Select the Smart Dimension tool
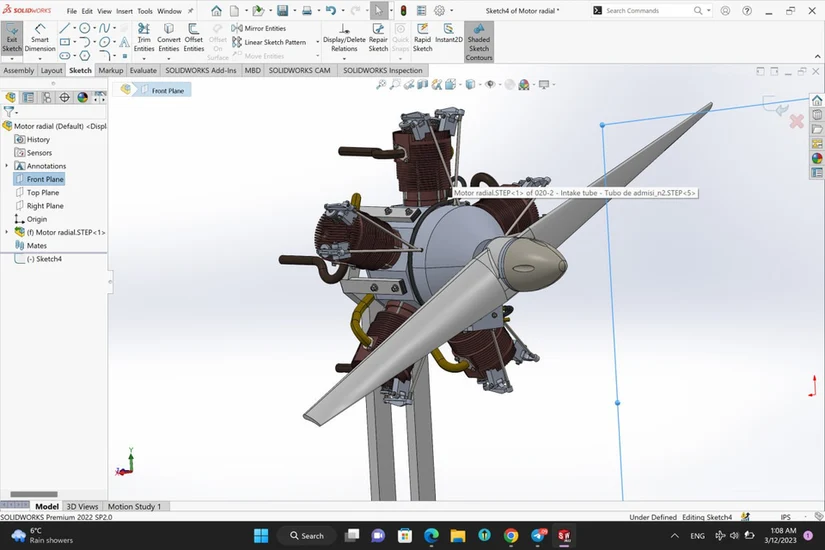The width and height of the screenshot is (825, 550). coord(40,38)
